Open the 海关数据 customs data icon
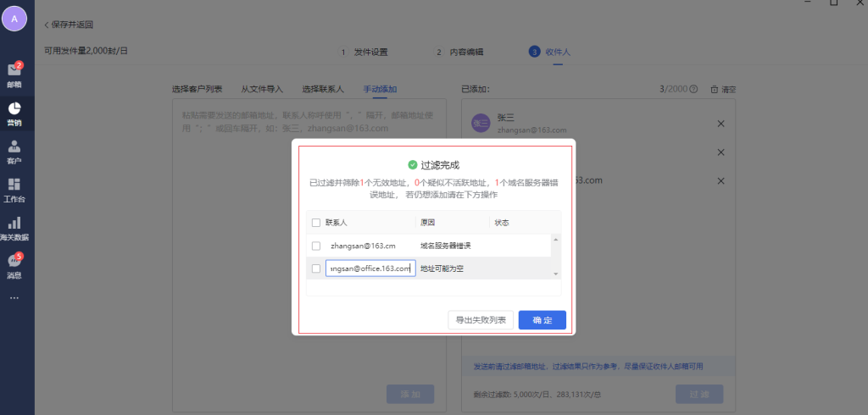Viewport: 868px width, 415px height. point(14,225)
